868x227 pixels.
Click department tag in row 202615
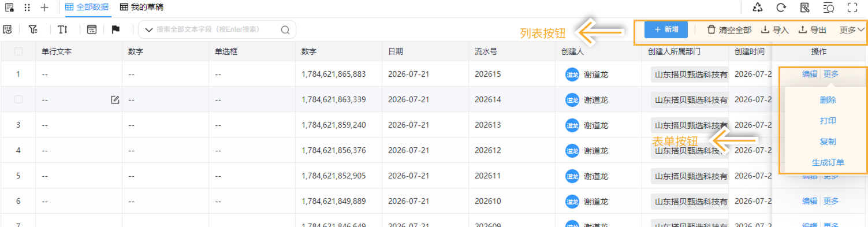coord(690,74)
